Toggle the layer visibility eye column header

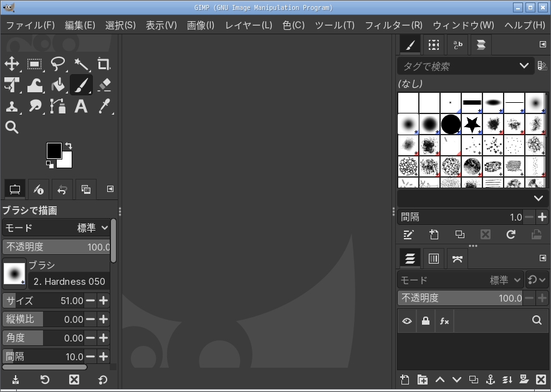[x=407, y=321]
